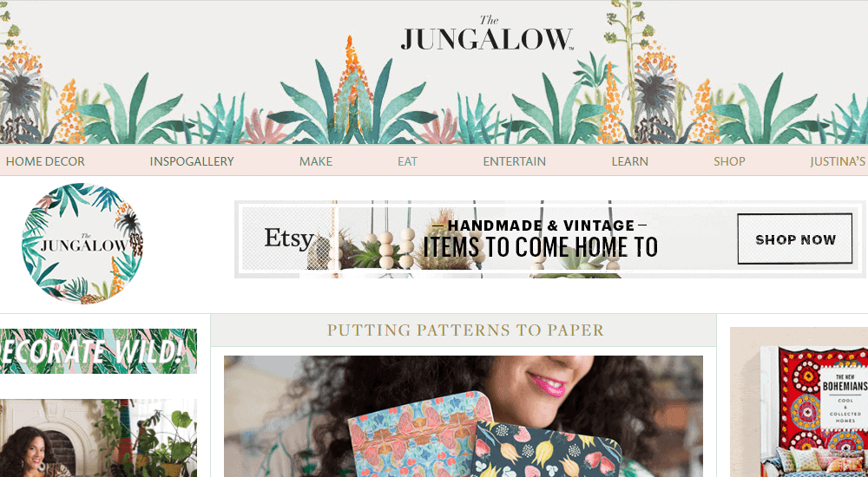Click Handmade & Vintage Etsy ad text
Viewport: 868px width, 477px height.
pyautogui.click(x=540, y=239)
